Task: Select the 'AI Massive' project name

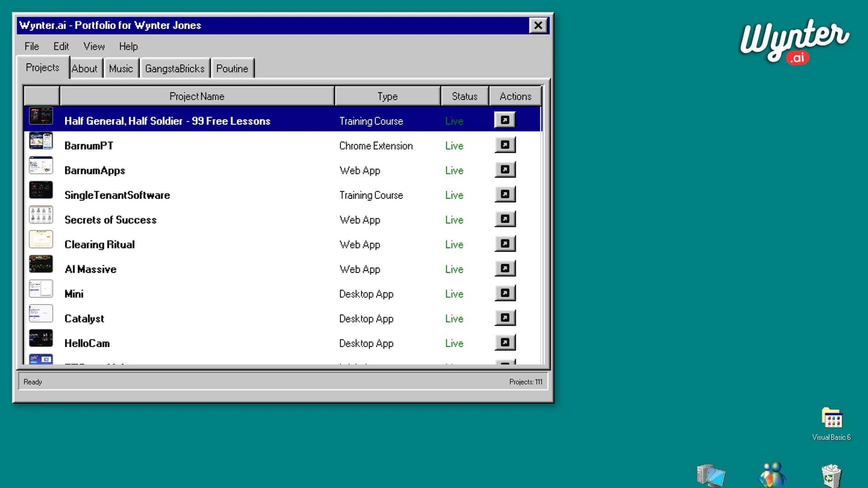Action: (x=90, y=269)
